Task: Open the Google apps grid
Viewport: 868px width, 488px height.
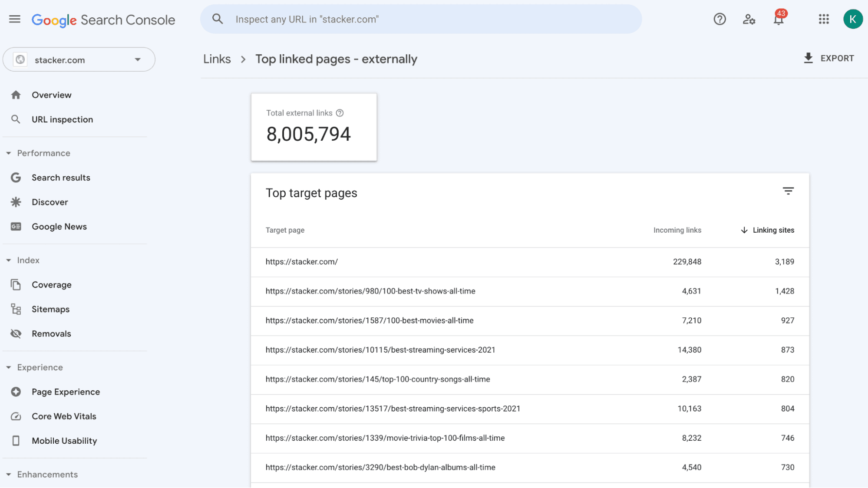Action: 824,19
